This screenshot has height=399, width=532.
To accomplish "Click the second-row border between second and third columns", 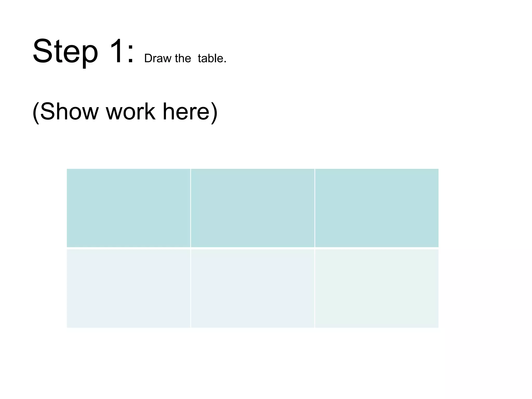I will click(315, 288).
